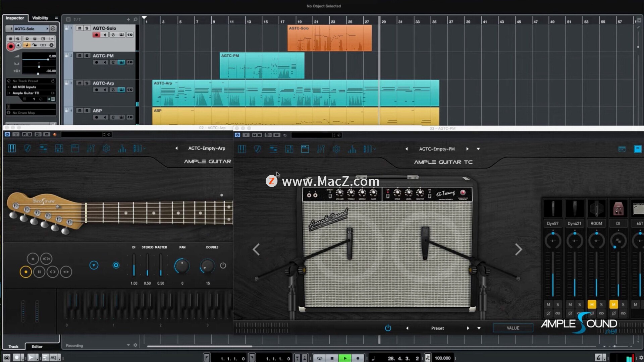Open the bar-chart icon in the Arp plugin toolbar
The image size is (644, 362).
coord(122,148)
